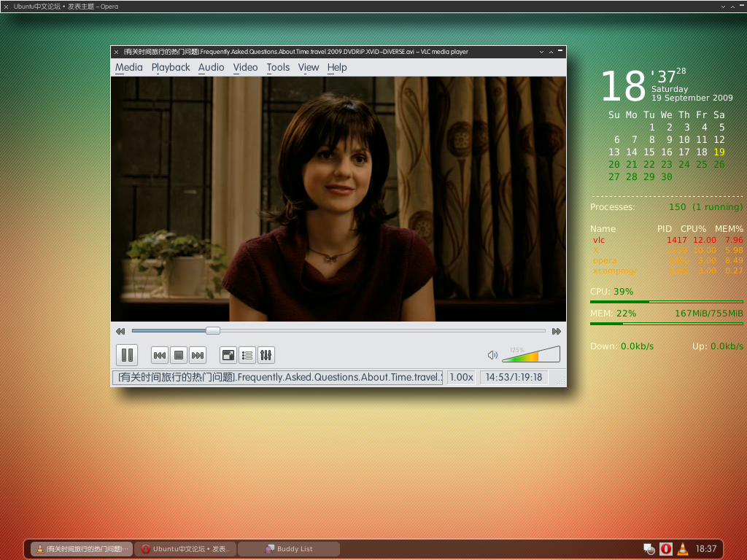Click the 19 September 2009 date text
This screenshot has width=747, height=560.
(692, 98)
